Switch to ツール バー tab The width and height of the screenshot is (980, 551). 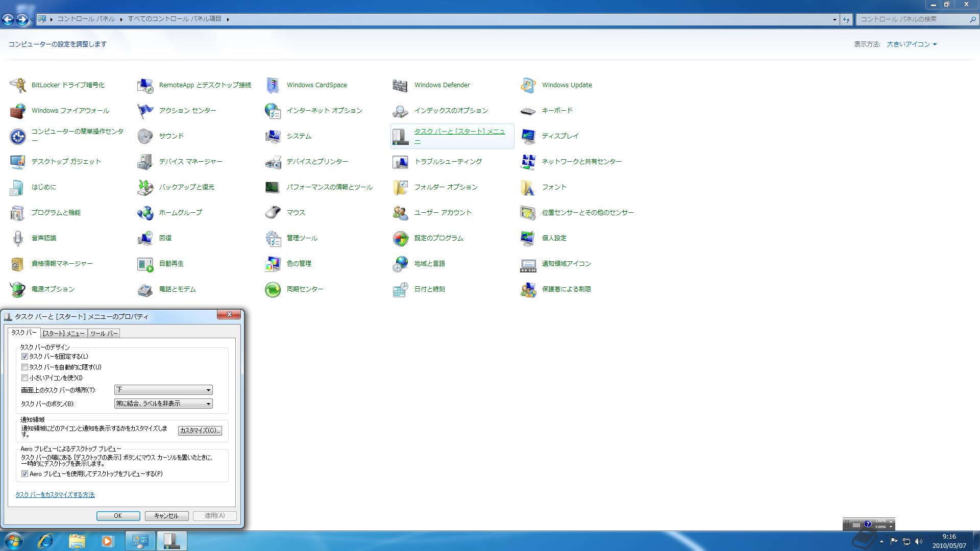tap(104, 334)
